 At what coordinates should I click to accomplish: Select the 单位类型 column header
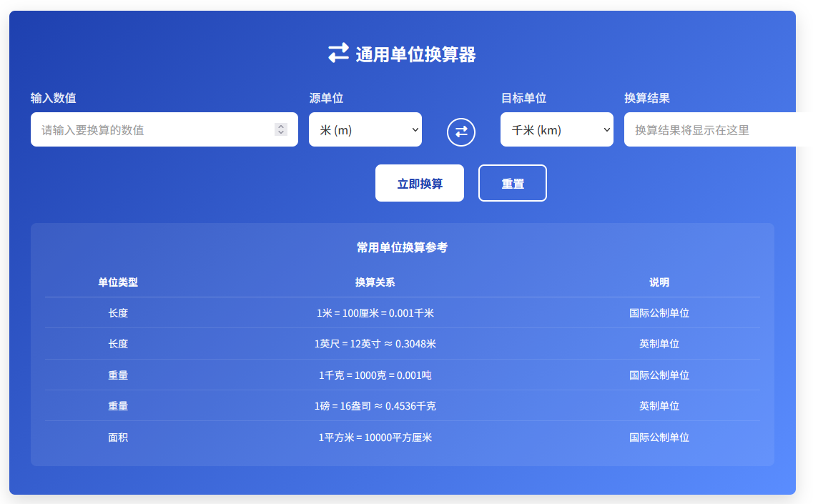tap(117, 282)
